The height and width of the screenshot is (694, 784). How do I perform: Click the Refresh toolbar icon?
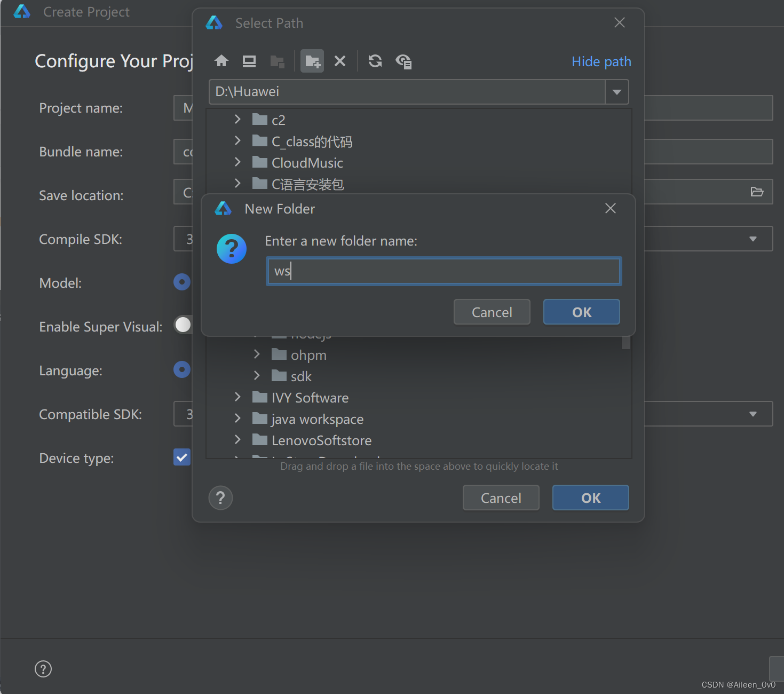coord(375,61)
